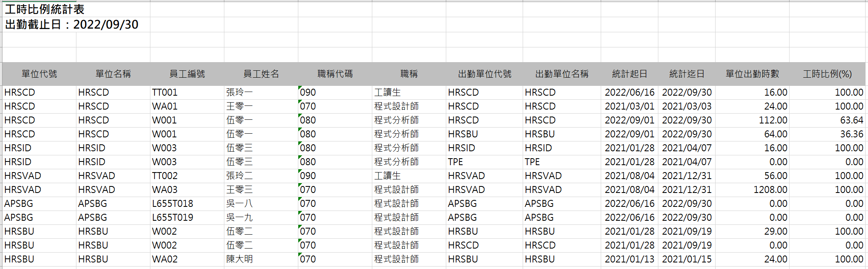The image size is (868, 269).
Task: Click the 員工編號 header cell
Action: [x=187, y=74]
